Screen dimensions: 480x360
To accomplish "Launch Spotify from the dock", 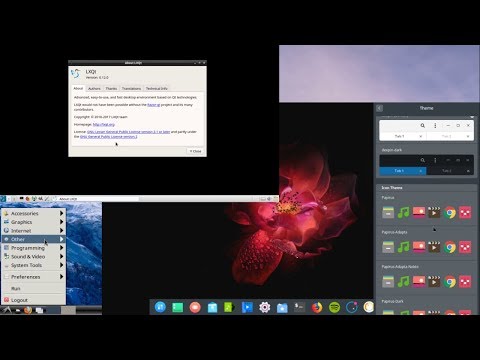I will point(334,307).
